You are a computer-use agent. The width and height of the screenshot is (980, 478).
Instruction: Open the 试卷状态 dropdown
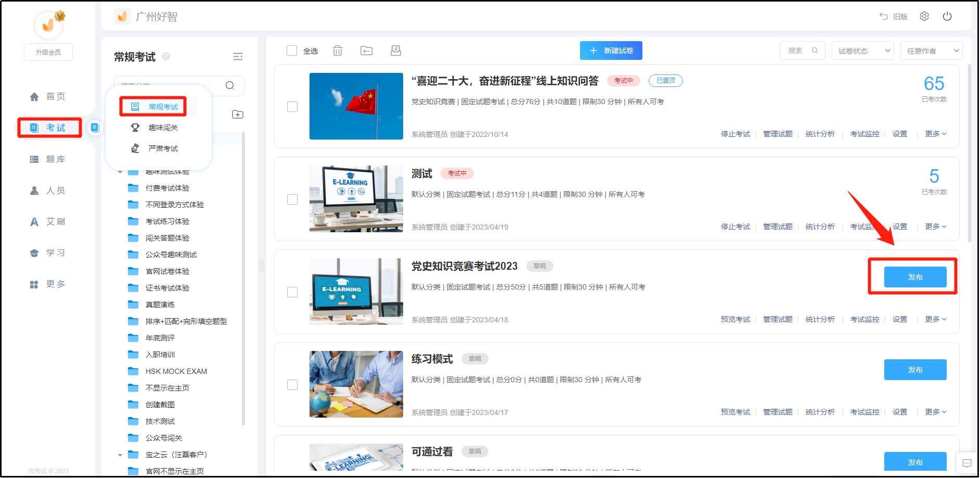tap(862, 51)
